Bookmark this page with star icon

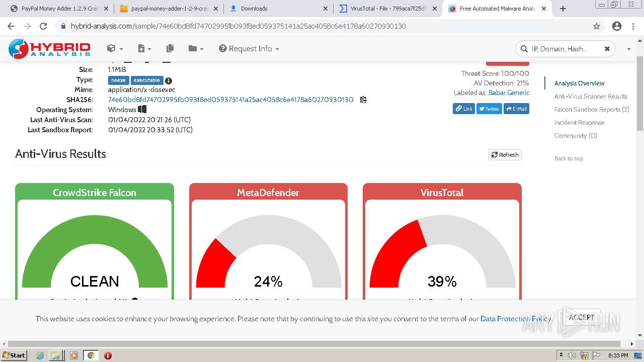(x=597, y=26)
